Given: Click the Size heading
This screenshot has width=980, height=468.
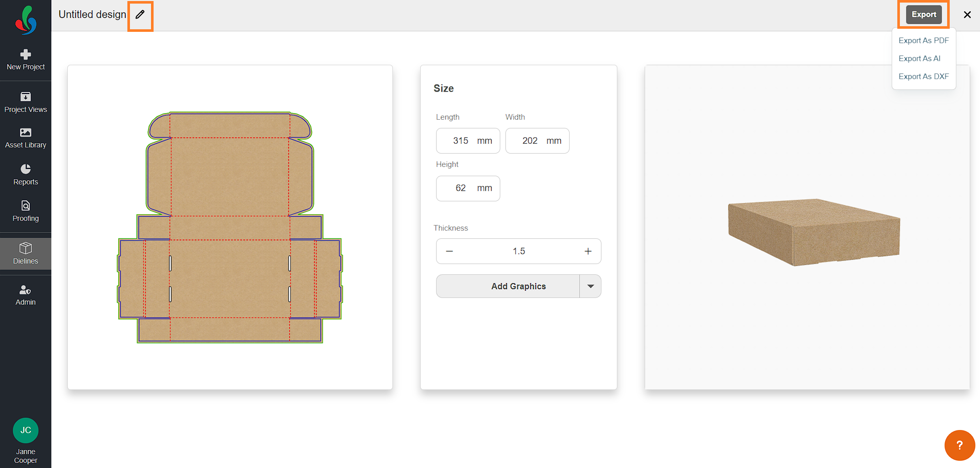Looking at the screenshot, I should coord(444,88).
